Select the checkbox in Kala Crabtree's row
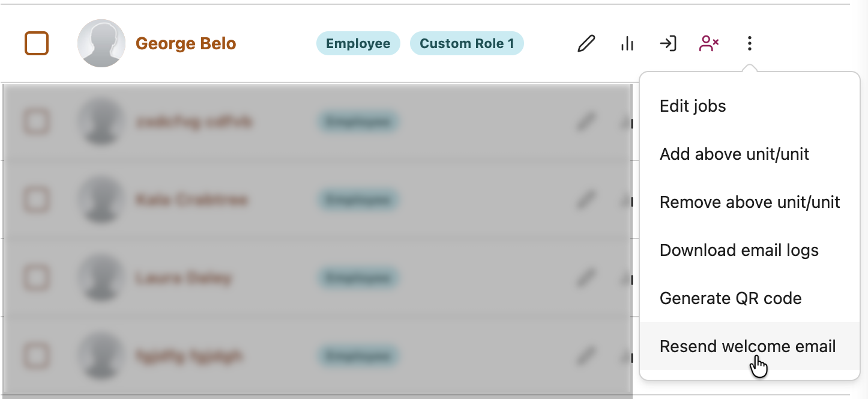This screenshot has width=868, height=399. (x=37, y=199)
